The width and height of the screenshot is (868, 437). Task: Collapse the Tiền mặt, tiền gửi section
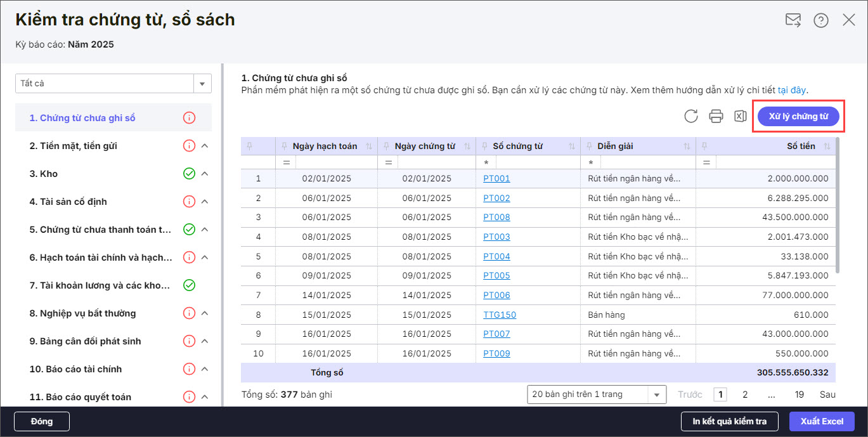tap(205, 146)
